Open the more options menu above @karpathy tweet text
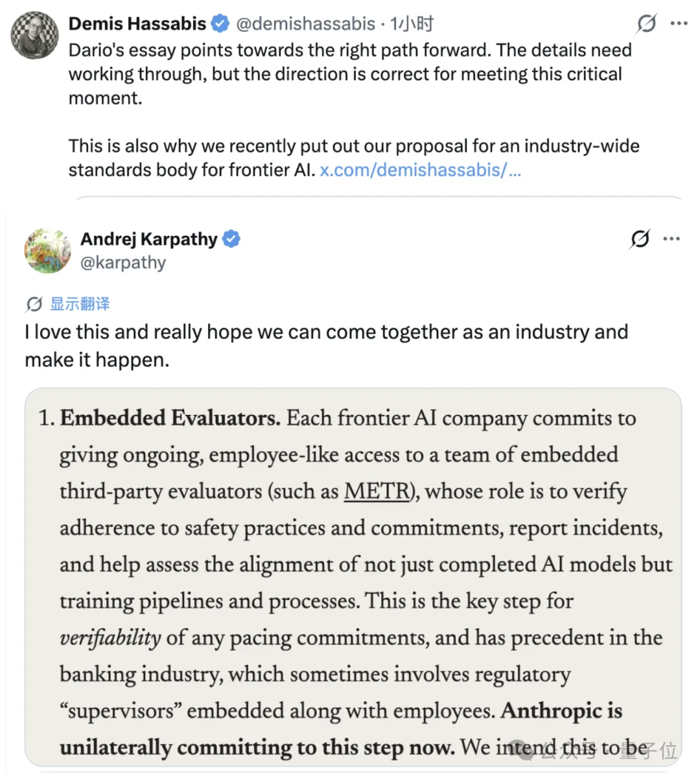Image resolution: width=700 pixels, height=779 pixels. point(671,239)
